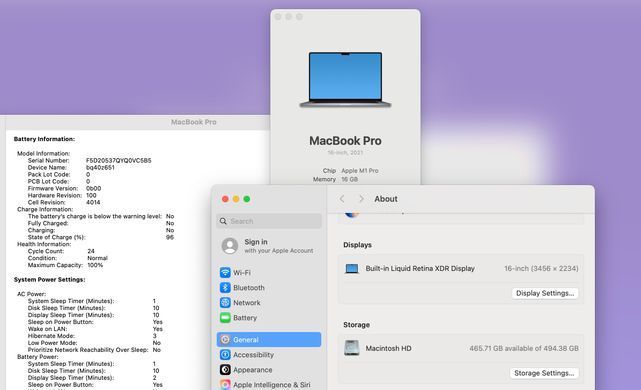Select Accessibility label in the sidebar
Screen dimensions: 641x390
pyautogui.click(x=253, y=355)
